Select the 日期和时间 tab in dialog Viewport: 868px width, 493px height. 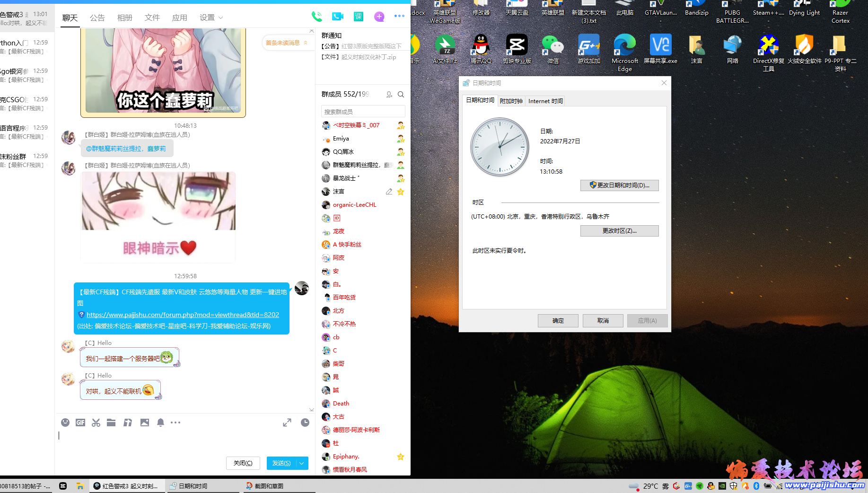(480, 100)
